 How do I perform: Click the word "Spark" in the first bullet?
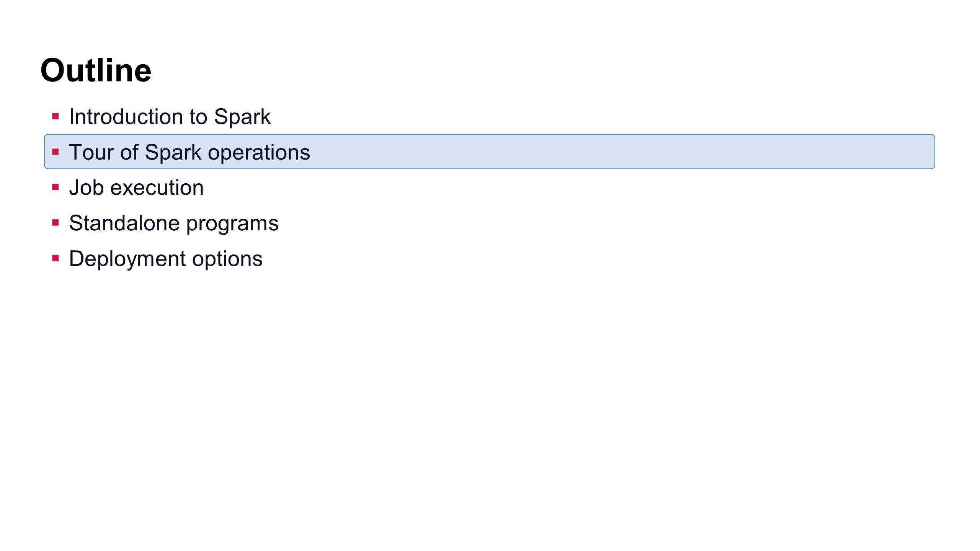tap(242, 117)
